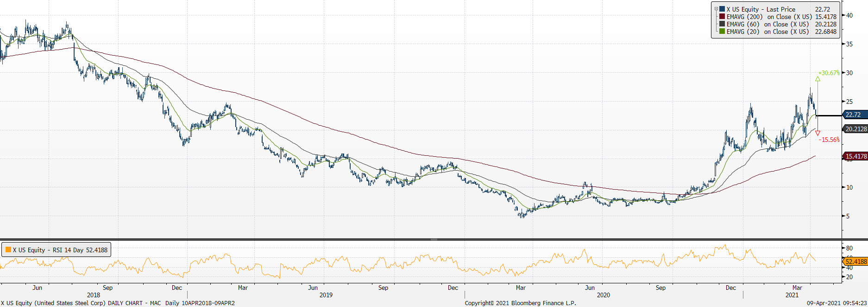The width and height of the screenshot is (868, 307).
Task: Click the legend value 15.4178
Action: pyautogui.click(x=826, y=17)
